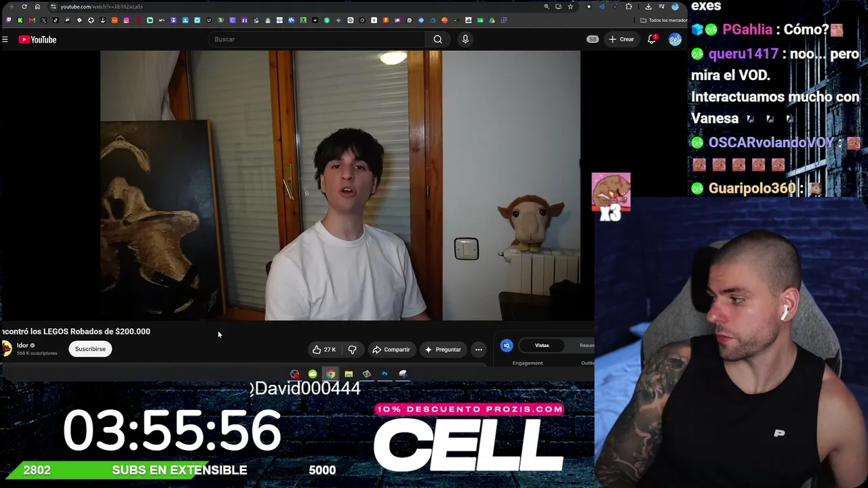Open the Gmail bookmark
The height and width of the screenshot is (488, 868).
[x=32, y=20]
